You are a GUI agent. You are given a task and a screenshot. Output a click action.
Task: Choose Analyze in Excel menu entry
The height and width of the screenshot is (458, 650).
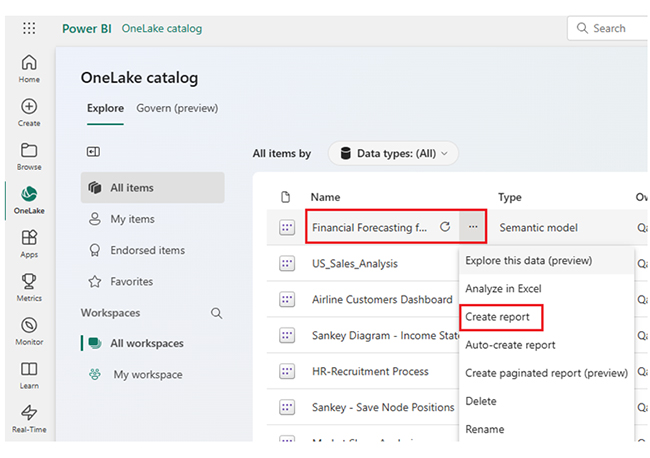pos(546,288)
